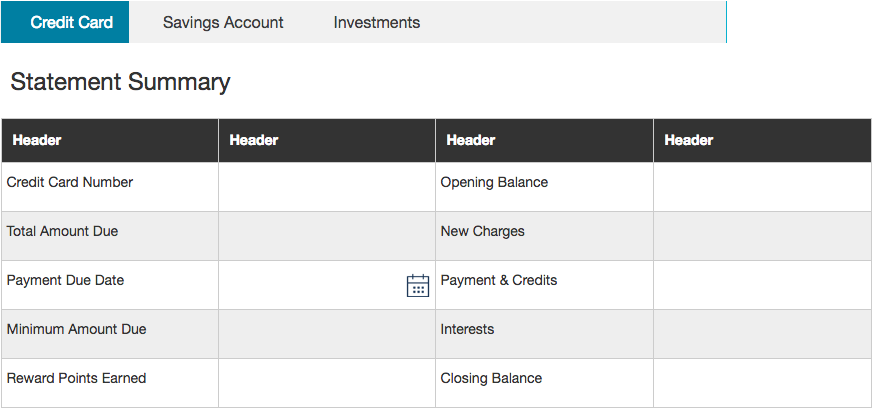Image resolution: width=874 pixels, height=412 pixels.
Task: Click the first Header column title
Action: 37,140
